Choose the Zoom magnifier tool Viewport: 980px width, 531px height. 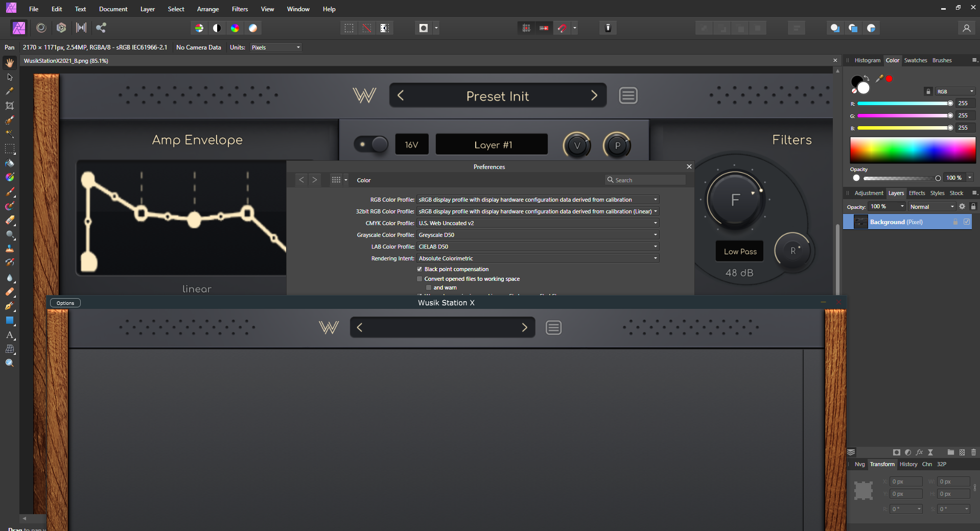point(10,363)
